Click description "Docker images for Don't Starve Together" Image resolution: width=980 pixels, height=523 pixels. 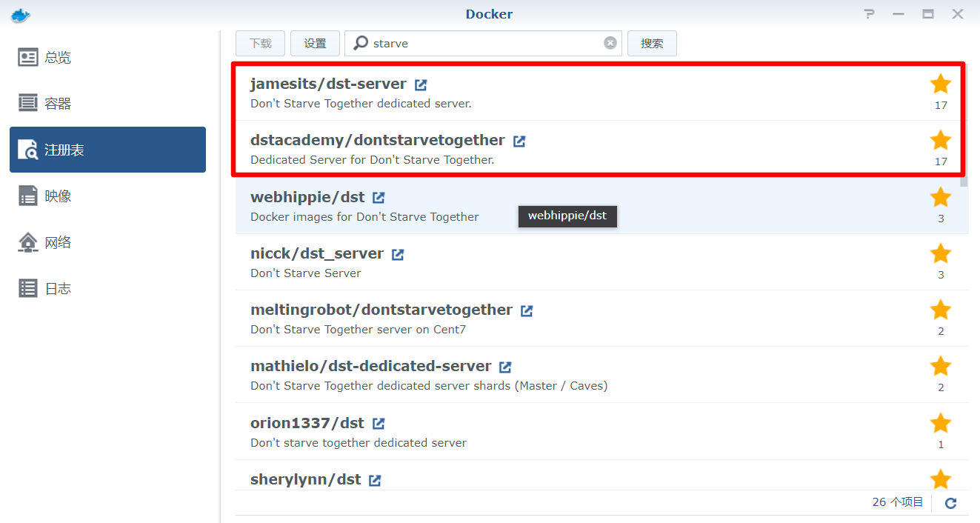(364, 217)
